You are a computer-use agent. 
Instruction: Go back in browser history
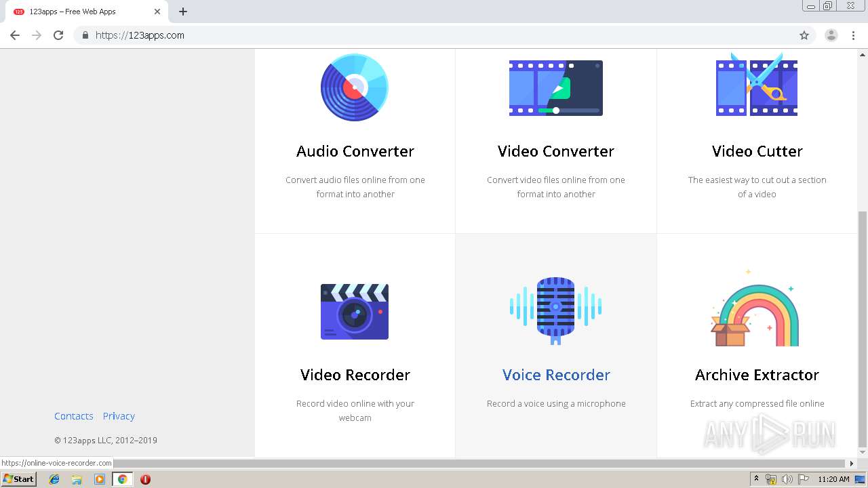pos(15,35)
